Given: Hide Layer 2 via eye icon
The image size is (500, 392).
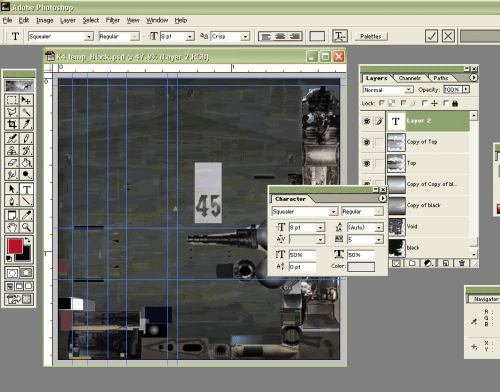Looking at the screenshot, I should coord(367,121).
